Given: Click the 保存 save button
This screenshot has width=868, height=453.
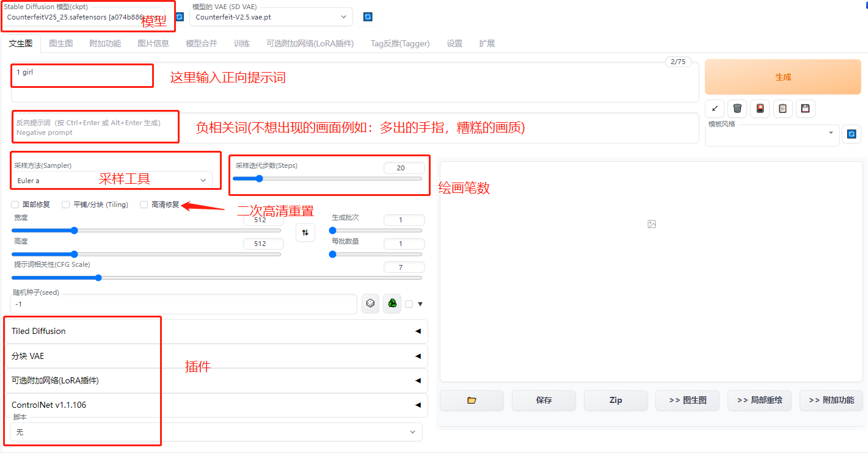Looking at the screenshot, I should coord(544,400).
